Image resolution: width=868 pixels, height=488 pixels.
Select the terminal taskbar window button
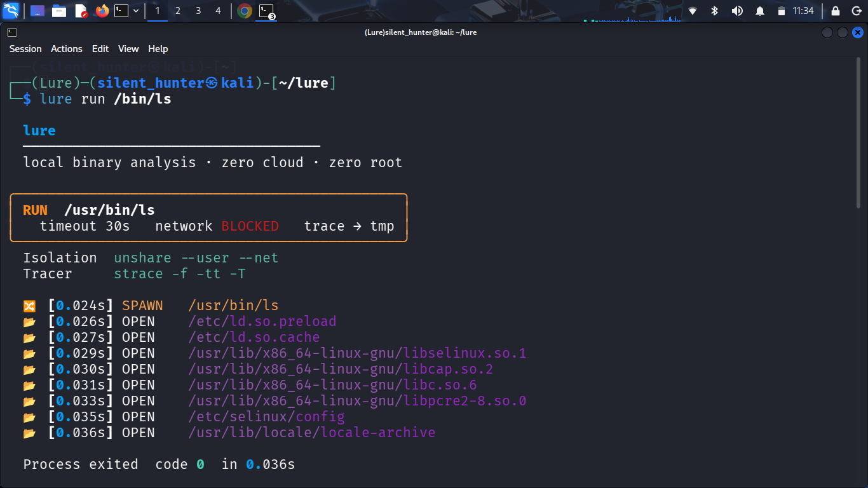(267, 11)
